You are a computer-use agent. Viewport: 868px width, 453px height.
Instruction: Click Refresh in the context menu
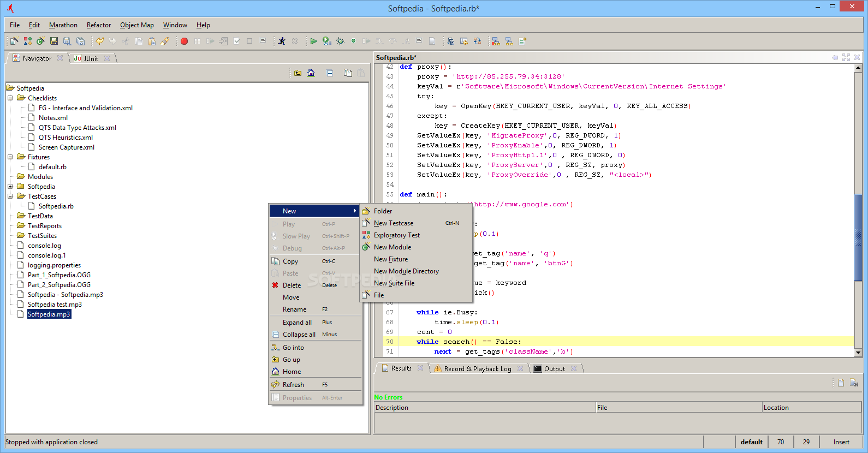click(316, 385)
